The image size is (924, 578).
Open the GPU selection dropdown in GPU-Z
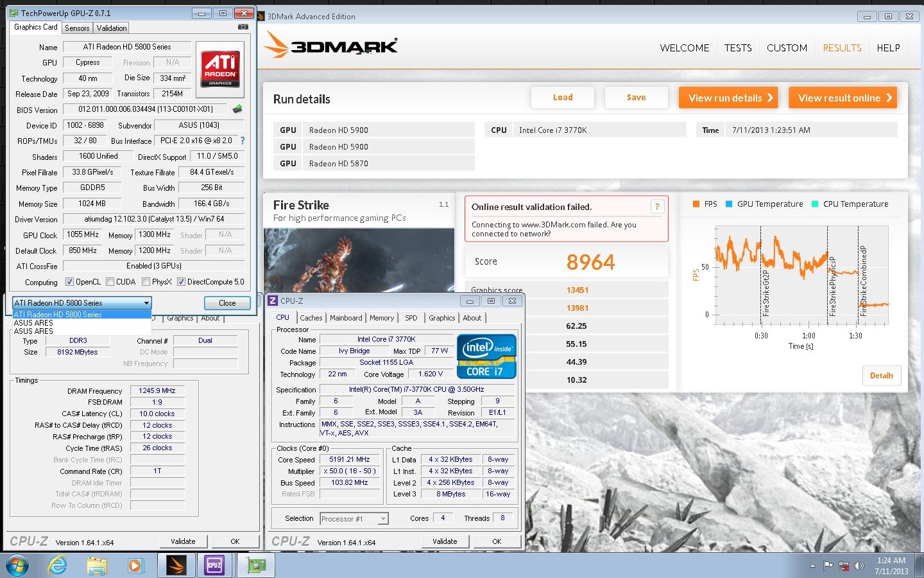[x=82, y=302]
